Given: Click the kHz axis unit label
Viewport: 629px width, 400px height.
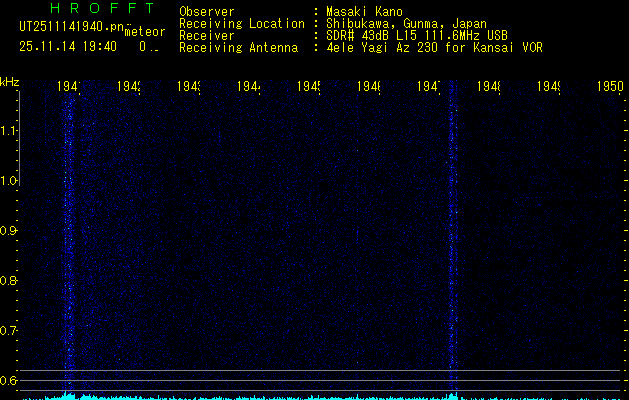Looking at the screenshot, I should (x=10, y=82).
